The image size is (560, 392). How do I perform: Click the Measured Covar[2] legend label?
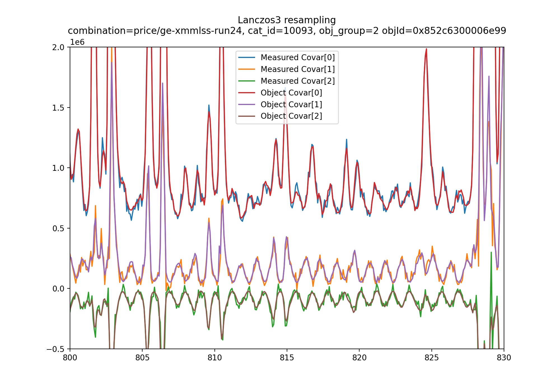(297, 81)
